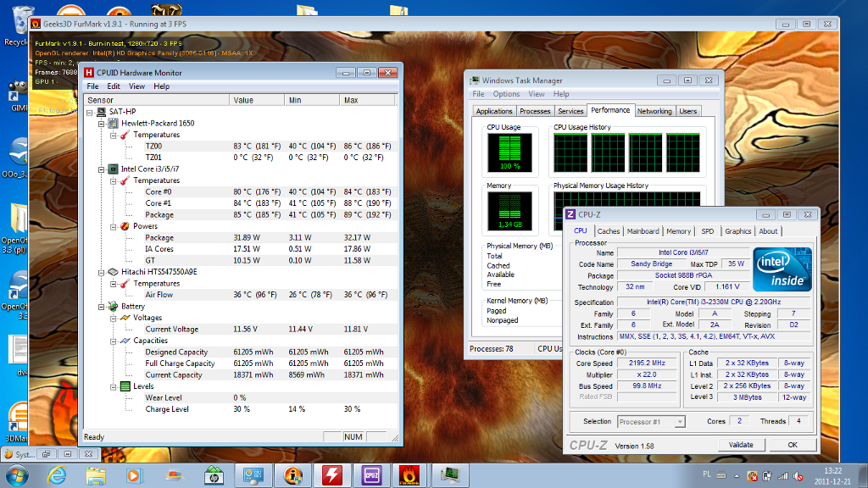Click the Intel Core i3/i5/i7 chip icon
This screenshot has width=868, height=488.
pos(114,169)
